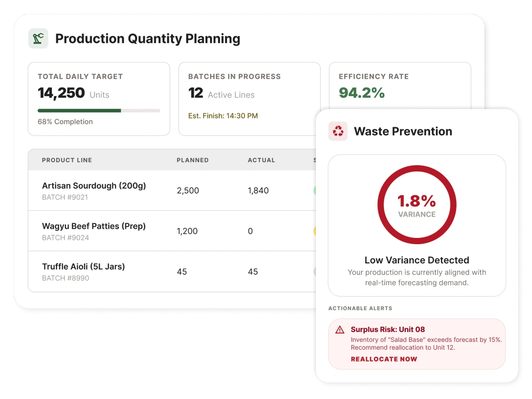The width and height of the screenshot is (532, 399).
Task: Click the PRODUCT LINE column header
Action: tap(67, 160)
